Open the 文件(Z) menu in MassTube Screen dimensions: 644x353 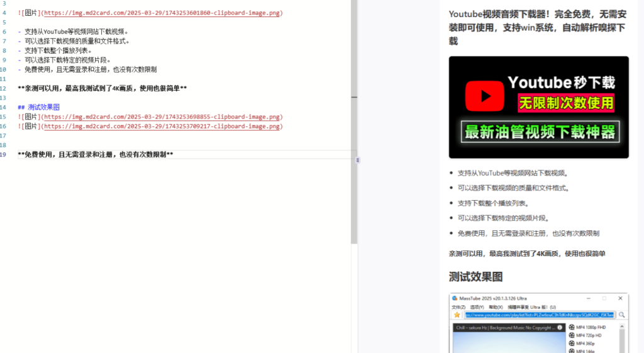[x=458, y=307]
